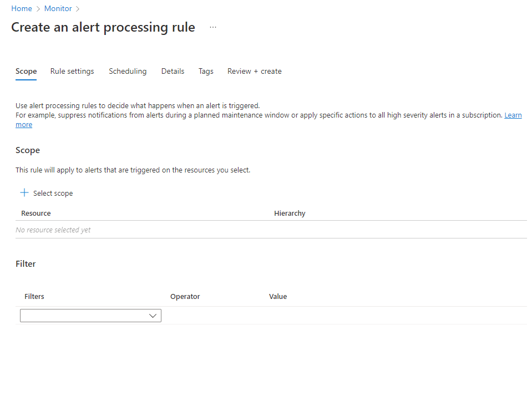The height and width of the screenshot is (396, 532).
Task: Select the Tags tab
Action: pyautogui.click(x=206, y=71)
